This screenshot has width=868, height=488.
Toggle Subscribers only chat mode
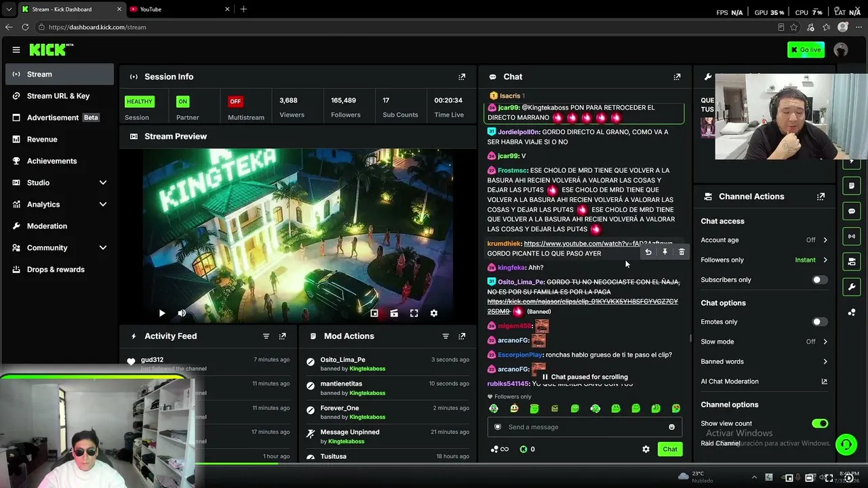pos(820,280)
